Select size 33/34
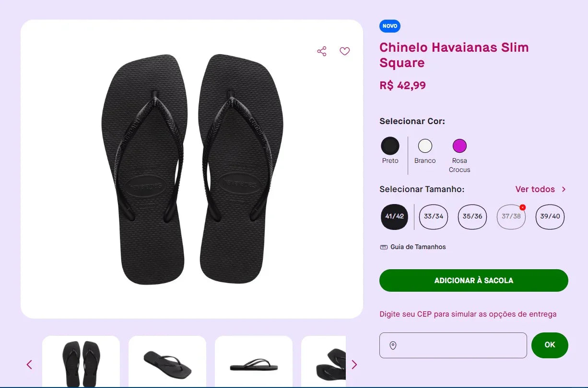This screenshot has height=388, width=588. click(433, 217)
